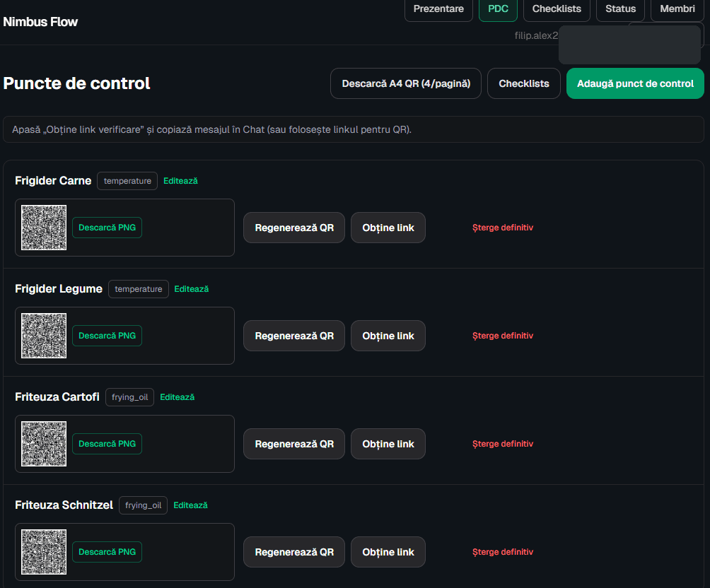This screenshot has width=710, height=588.
Task: Open the Frigider Carne QR code image
Action: (44, 228)
